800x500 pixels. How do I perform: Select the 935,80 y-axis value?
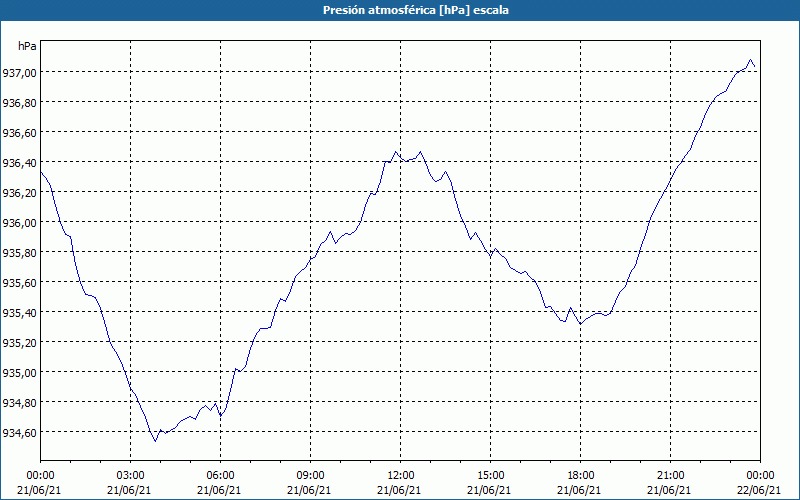[19, 254]
